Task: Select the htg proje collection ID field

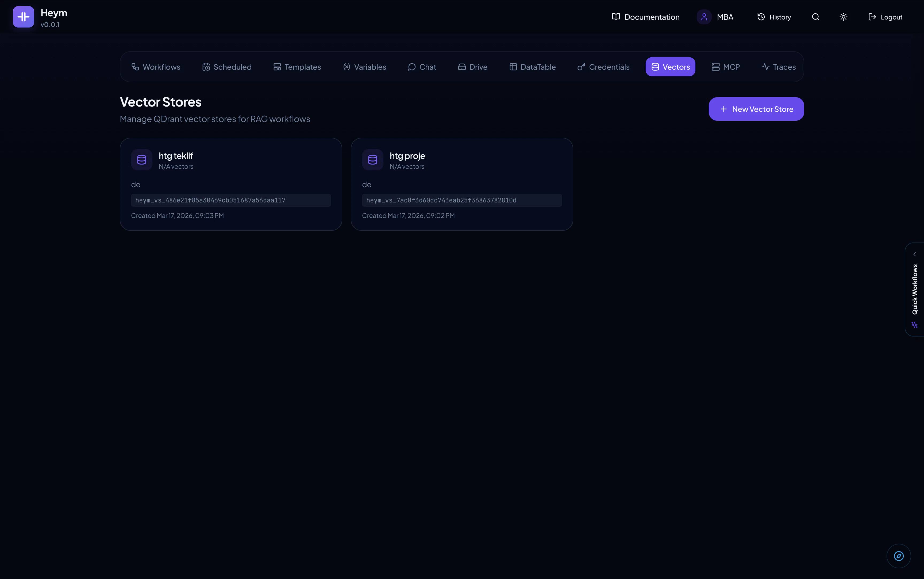Action: tap(461, 200)
